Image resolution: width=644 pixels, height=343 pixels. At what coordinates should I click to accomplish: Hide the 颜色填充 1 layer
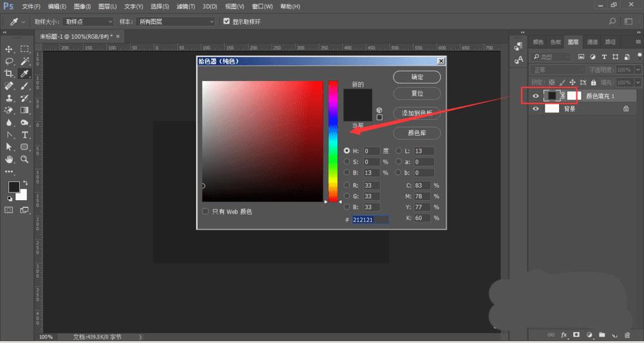[x=536, y=96]
